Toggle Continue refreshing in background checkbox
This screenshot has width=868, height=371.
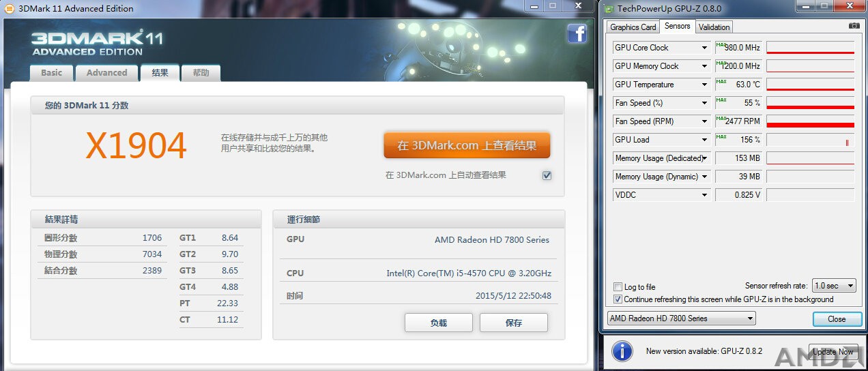618,299
